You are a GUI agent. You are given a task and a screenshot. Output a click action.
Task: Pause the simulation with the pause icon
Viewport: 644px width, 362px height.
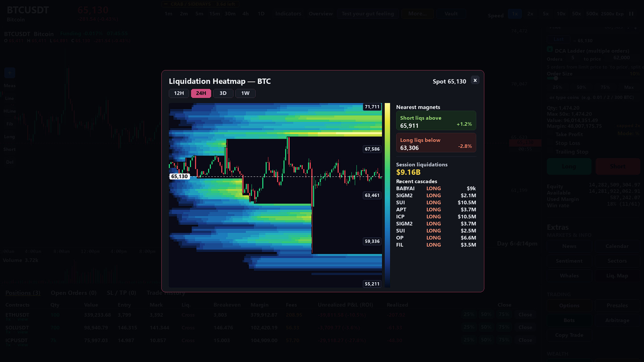click(x=631, y=14)
